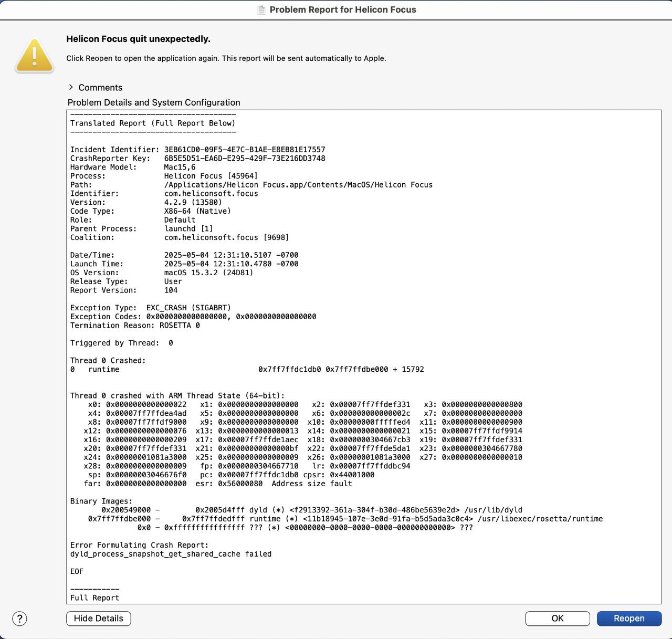
Task: Click the /usr/libexec/rosetta/runtime image line
Action: click(345, 519)
